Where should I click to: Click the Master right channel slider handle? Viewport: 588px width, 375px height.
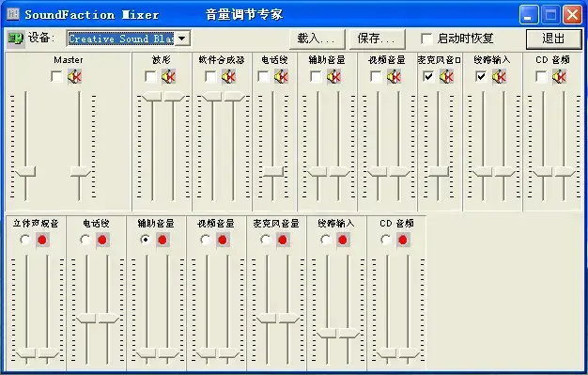point(80,172)
